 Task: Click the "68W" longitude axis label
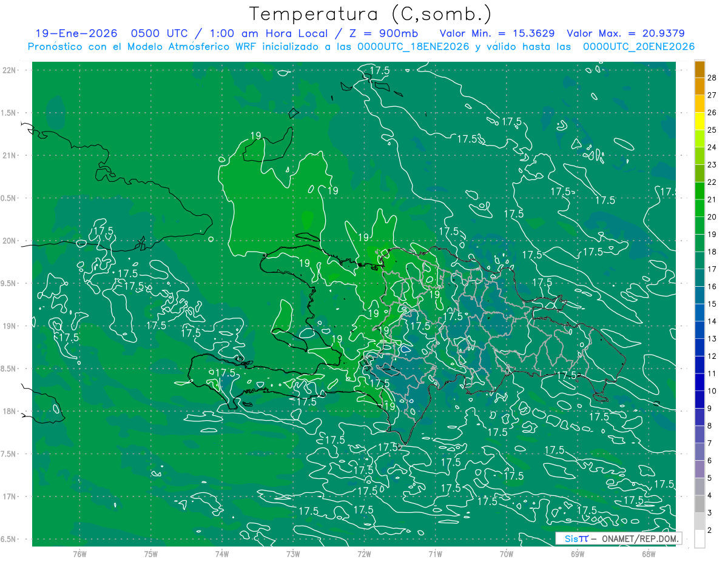pyautogui.click(x=649, y=554)
